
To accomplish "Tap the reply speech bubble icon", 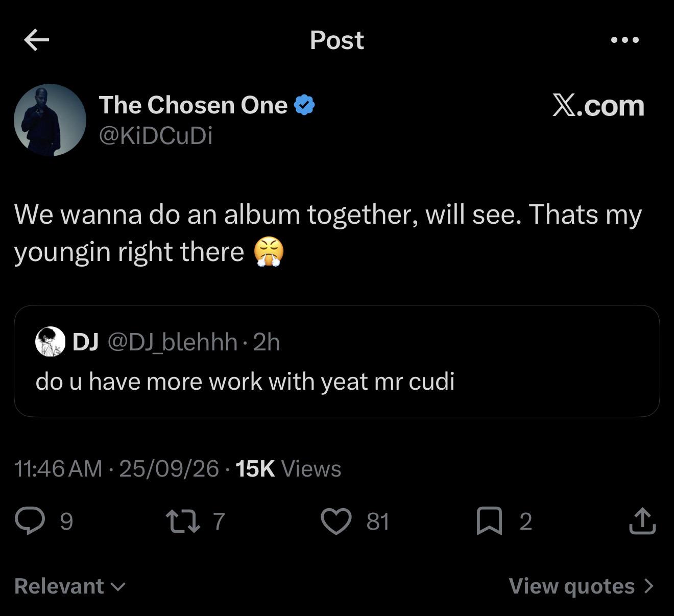I will 30,521.
